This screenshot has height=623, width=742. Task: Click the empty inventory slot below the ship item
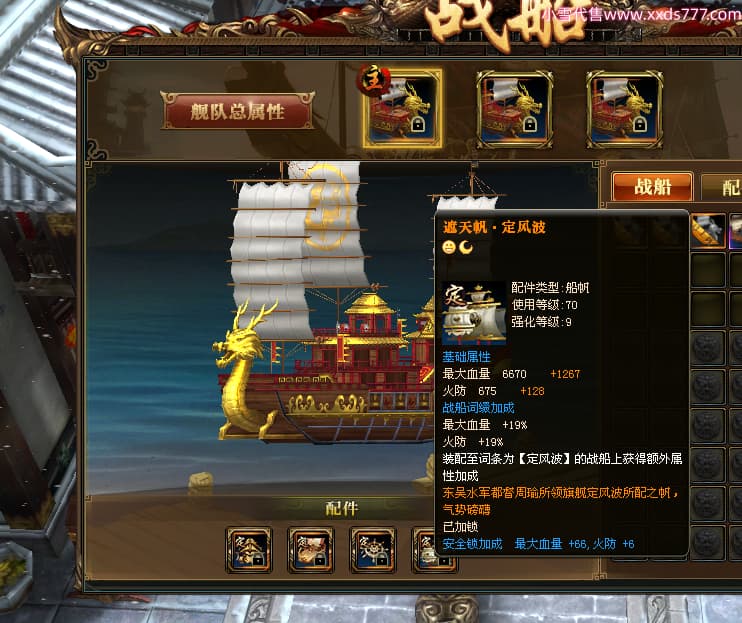(x=708, y=270)
